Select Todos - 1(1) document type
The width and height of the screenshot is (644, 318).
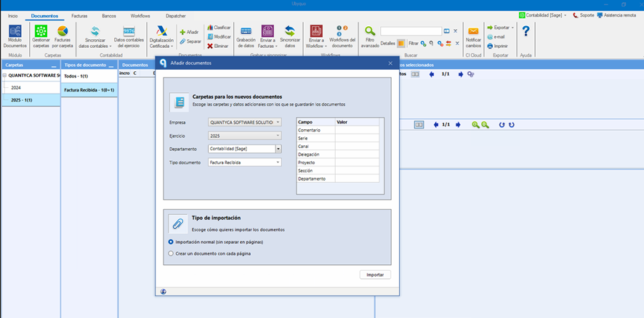pos(89,76)
